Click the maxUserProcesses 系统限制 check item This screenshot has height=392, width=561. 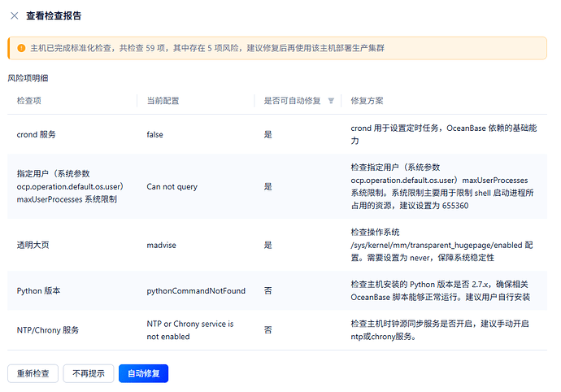70,186
